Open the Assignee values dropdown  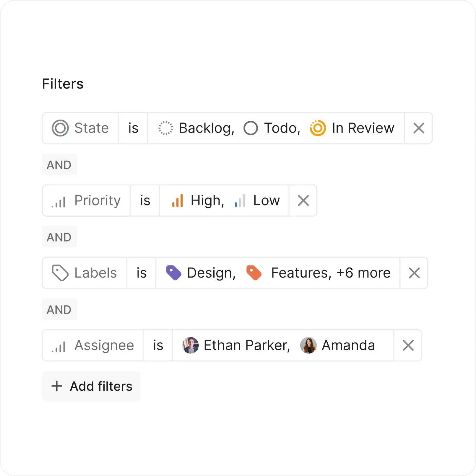point(282,345)
